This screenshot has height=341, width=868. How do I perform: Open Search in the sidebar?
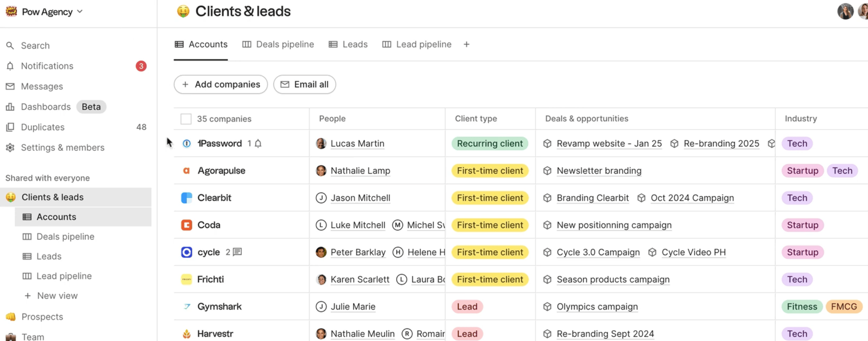point(35,45)
